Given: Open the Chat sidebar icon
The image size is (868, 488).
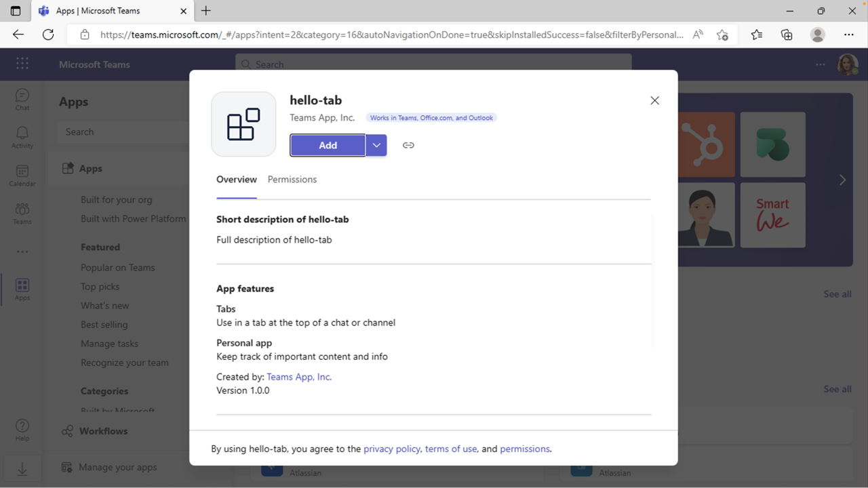Looking at the screenshot, I should 22,100.
